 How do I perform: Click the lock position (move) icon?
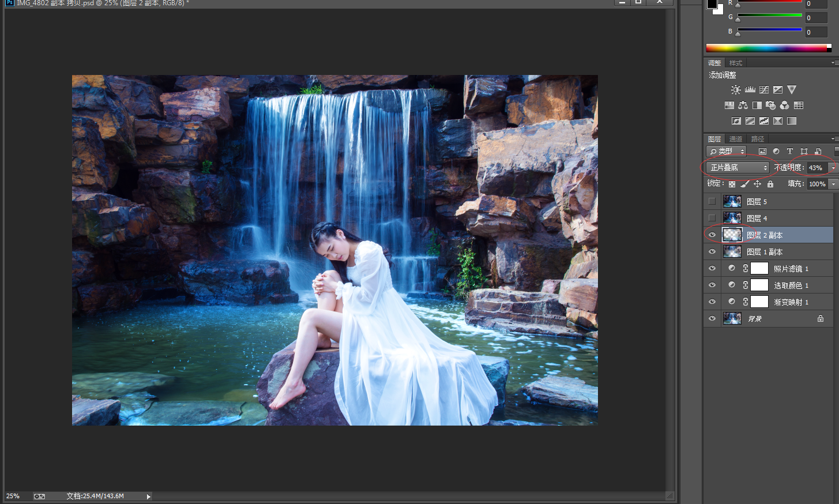pyautogui.click(x=757, y=184)
